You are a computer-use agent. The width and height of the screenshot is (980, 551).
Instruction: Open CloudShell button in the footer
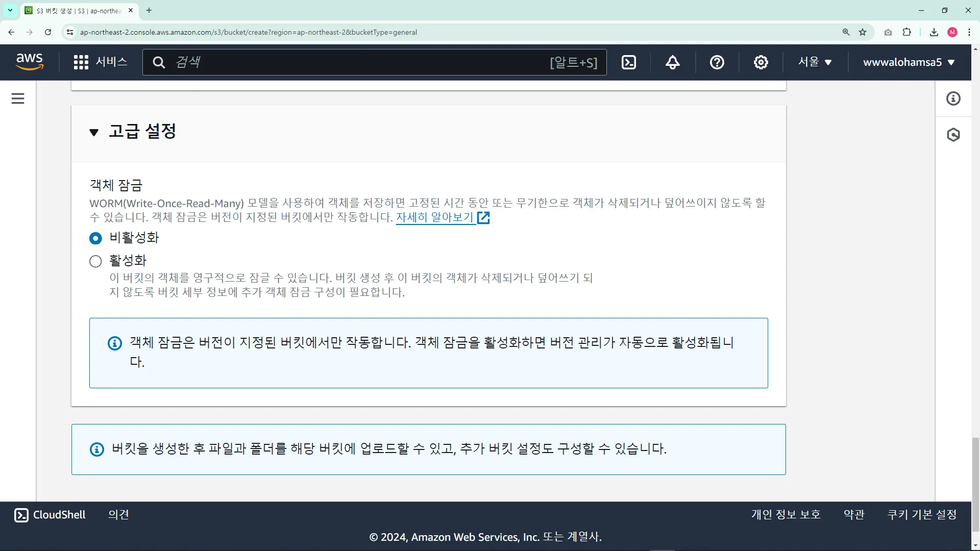coord(50,515)
